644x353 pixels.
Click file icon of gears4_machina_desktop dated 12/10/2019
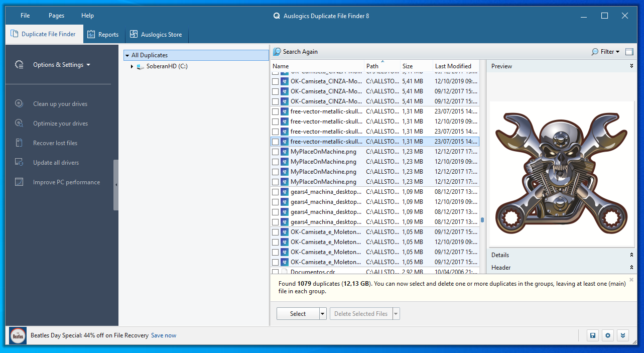[x=285, y=202]
